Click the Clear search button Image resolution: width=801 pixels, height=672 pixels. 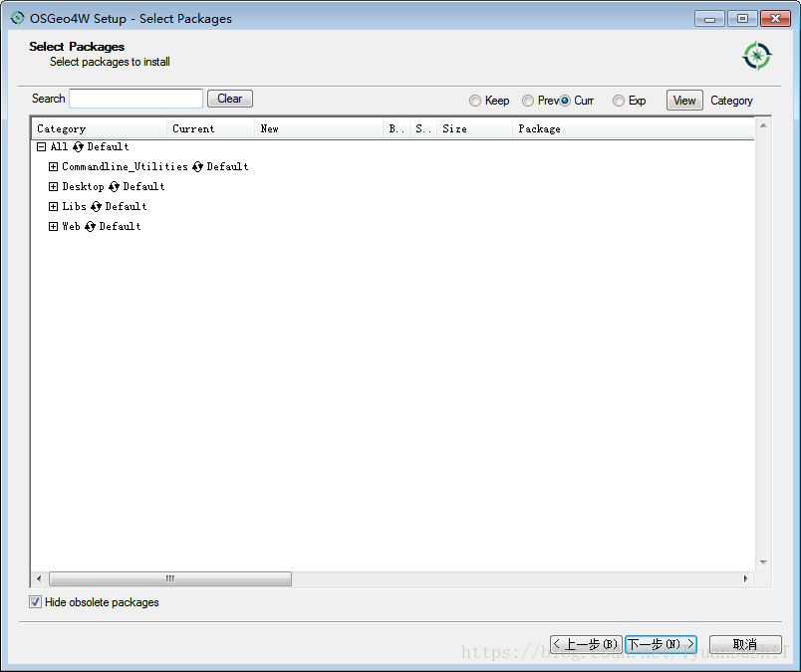pos(230,99)
